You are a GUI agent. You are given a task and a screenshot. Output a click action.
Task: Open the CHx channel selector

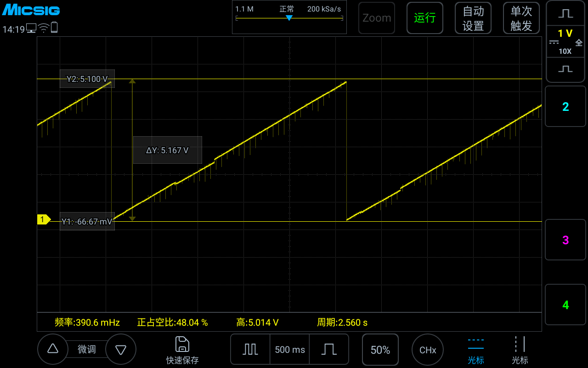coord(427,350)
